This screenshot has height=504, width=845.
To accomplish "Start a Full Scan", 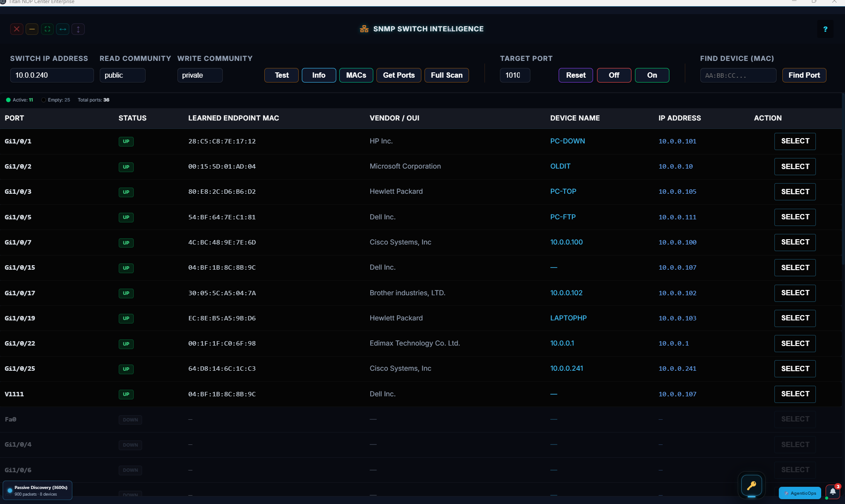I will [447, 75].
